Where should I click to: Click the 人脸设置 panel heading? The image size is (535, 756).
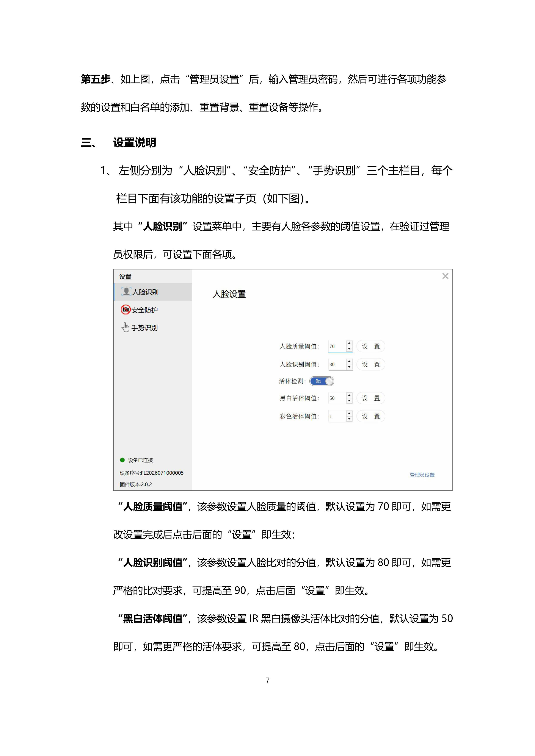(x=229, y=294)
